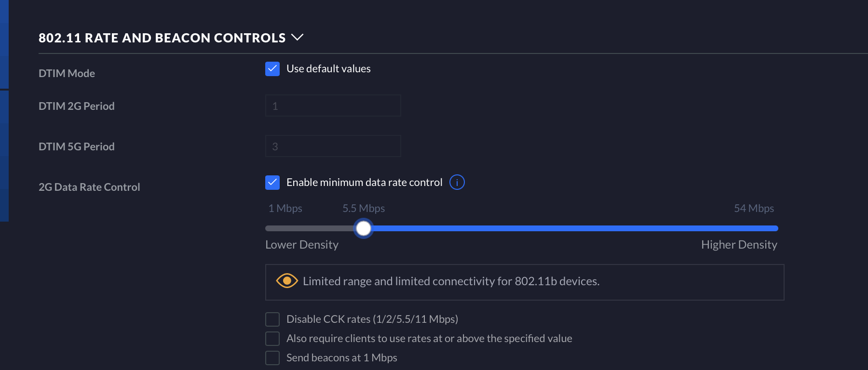Uncheck the Use default values checkbox
This screenshot has height=370, width=868.
pyautogui.click(x=272, y=69)
